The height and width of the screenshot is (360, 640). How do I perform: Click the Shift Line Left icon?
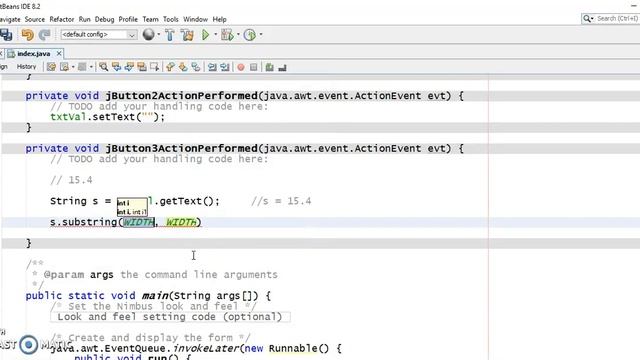(x=212, y=67)
